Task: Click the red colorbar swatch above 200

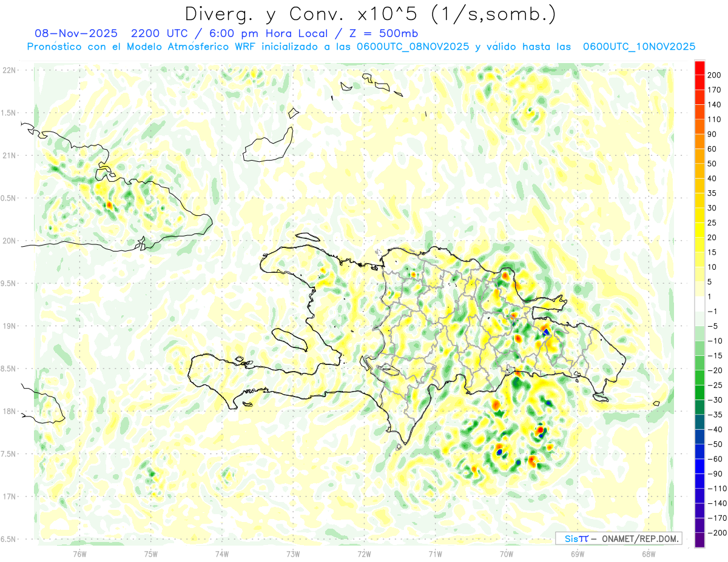Action: pos(700,68)
